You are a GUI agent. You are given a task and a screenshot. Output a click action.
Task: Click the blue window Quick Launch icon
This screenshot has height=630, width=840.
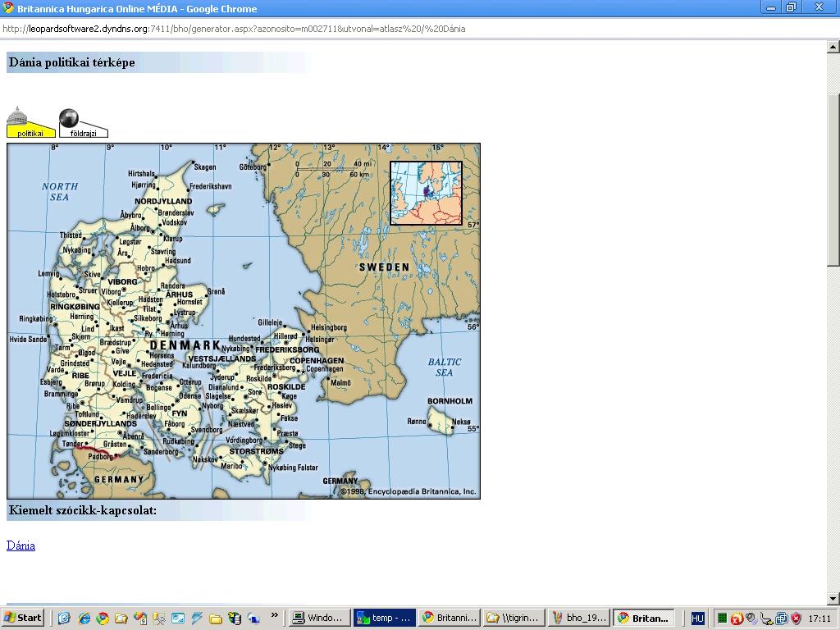pyautogui.click(x=178, y=619)
